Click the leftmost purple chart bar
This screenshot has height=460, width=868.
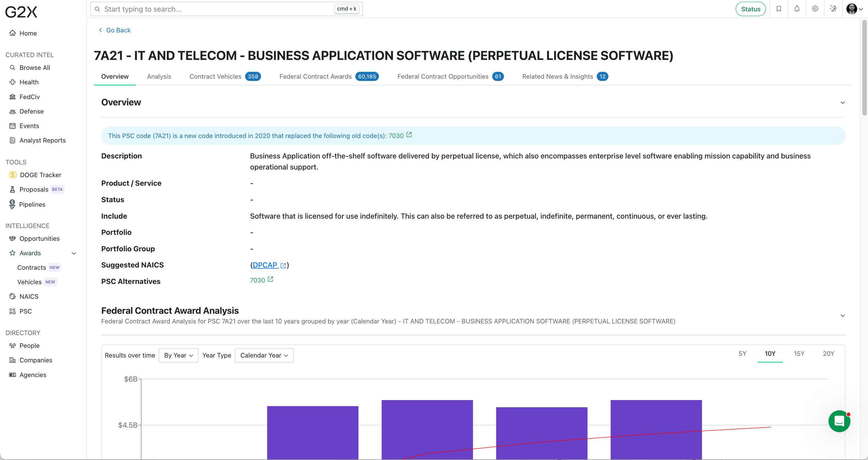pyautogui.click(x=313, y=432)
